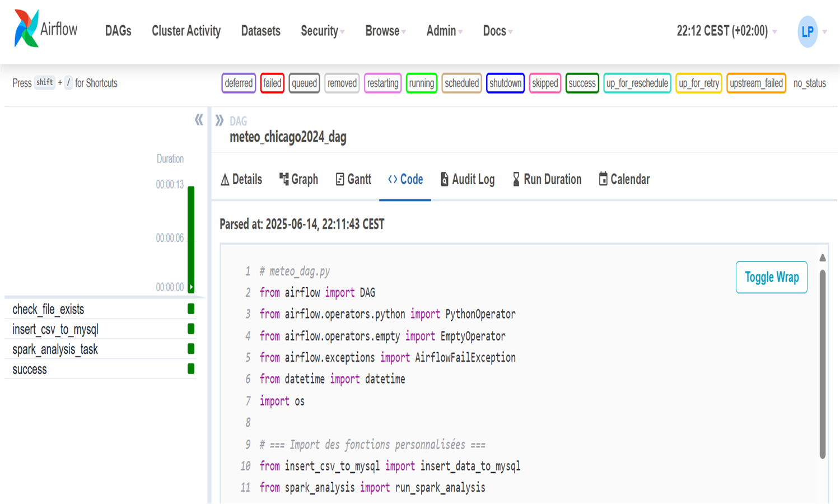Screen dimensions: 840x504
Task: Expand the Security dropdown menu
Action: coord(322,31)
